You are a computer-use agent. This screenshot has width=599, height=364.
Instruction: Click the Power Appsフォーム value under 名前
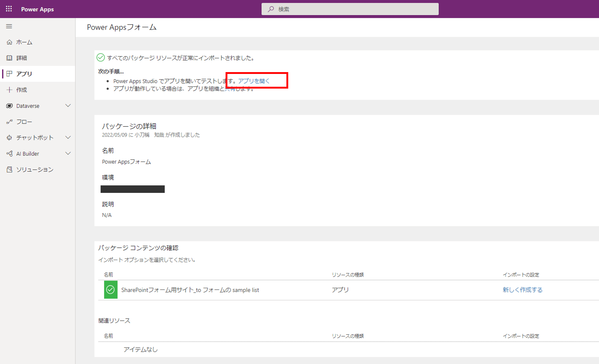click(126, 162)
